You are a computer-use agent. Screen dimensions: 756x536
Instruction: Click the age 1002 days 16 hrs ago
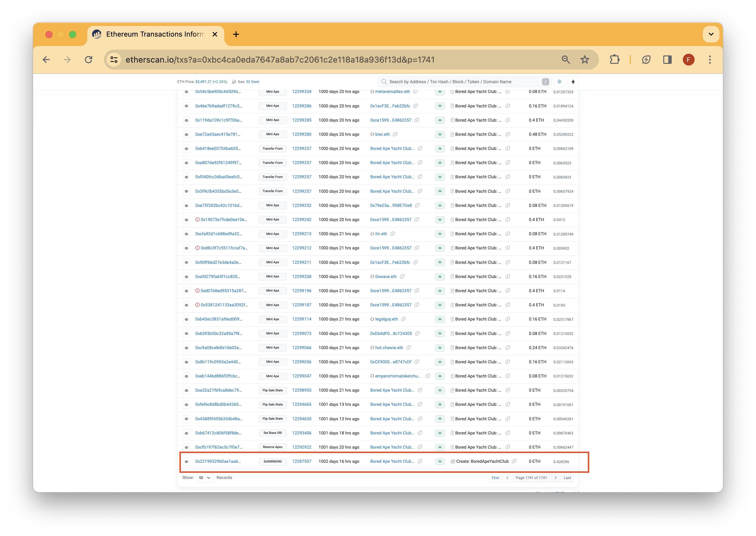339,461
